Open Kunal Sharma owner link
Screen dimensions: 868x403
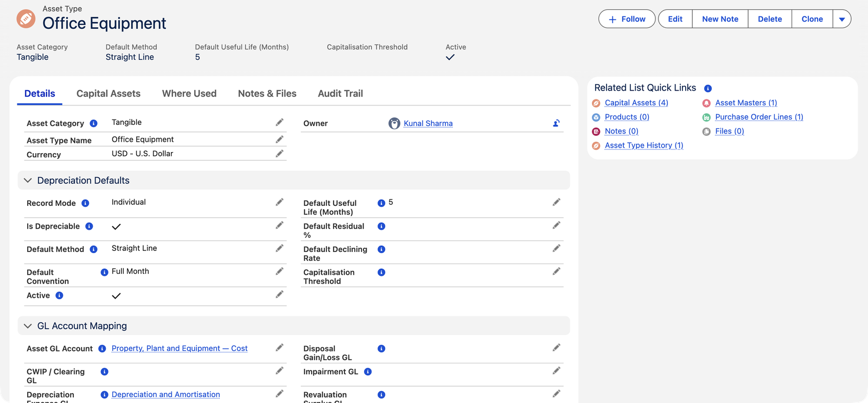tap(428, 123)
